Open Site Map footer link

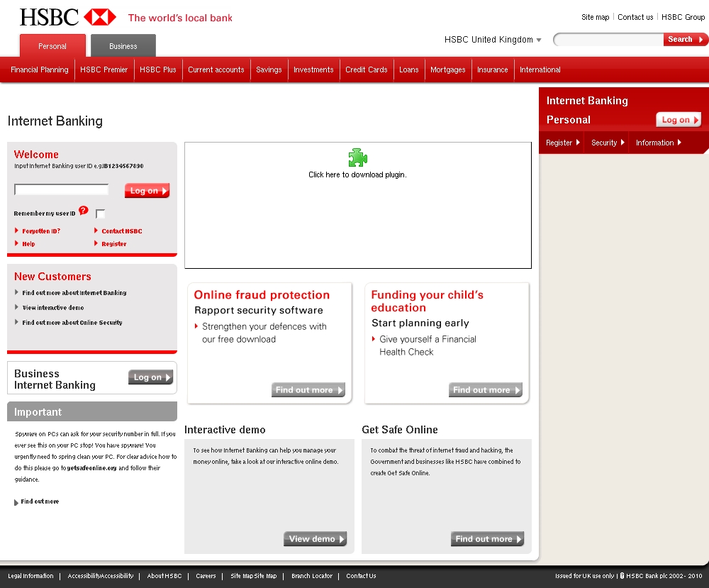point(254,576)
